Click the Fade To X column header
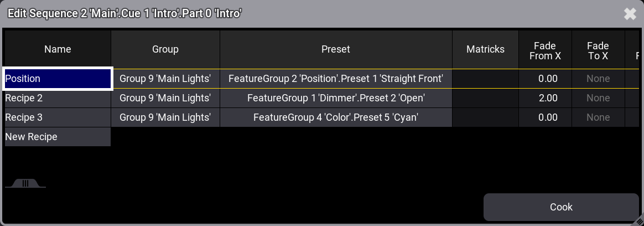644x226 pixels. [599, 49]
